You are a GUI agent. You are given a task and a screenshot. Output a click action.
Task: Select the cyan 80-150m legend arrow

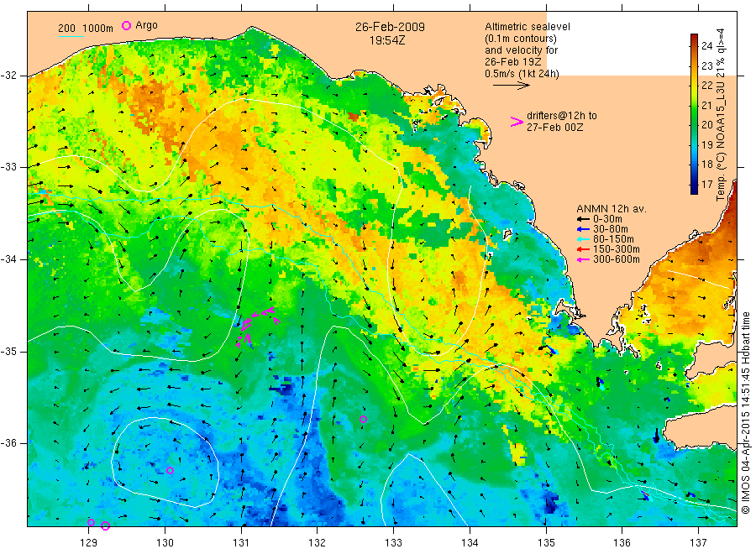pos(584,239)
